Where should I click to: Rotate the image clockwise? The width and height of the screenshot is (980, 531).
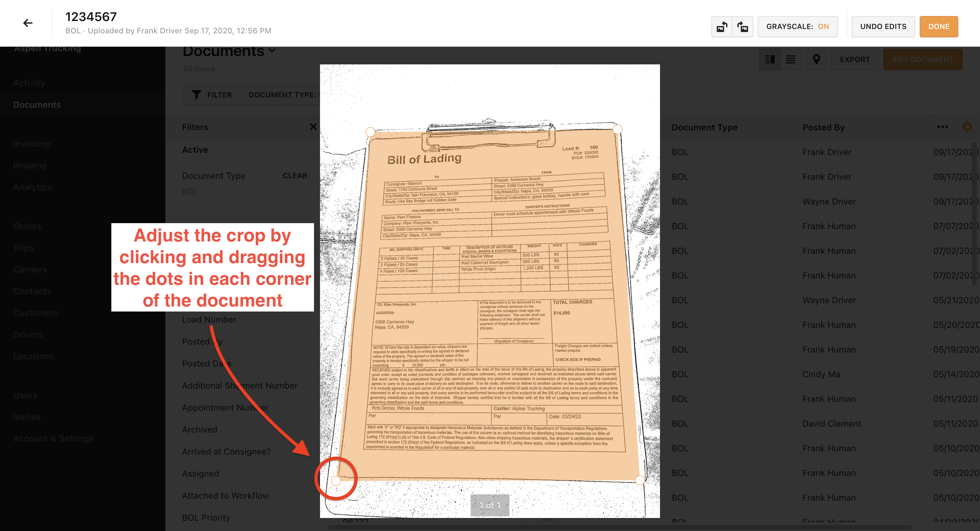(743, 27)
